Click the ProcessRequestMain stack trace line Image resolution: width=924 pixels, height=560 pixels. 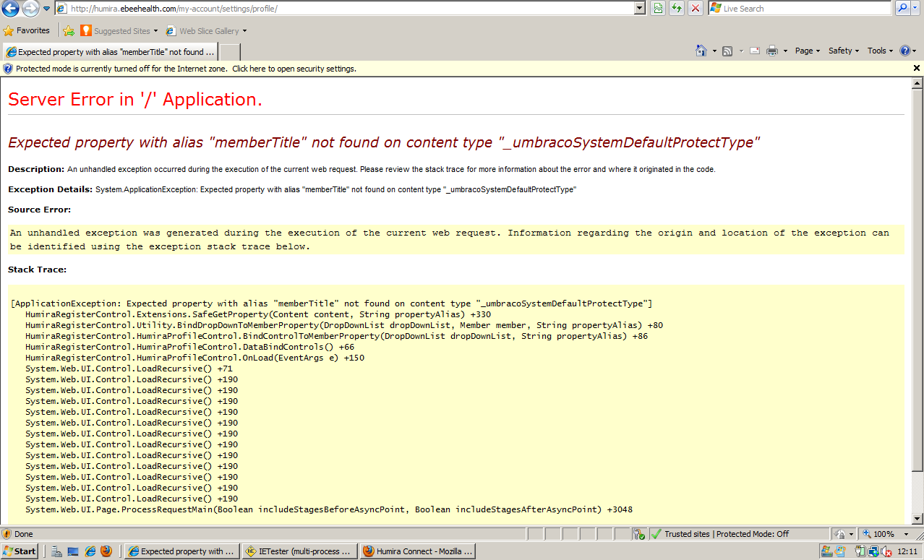[329, 509]
